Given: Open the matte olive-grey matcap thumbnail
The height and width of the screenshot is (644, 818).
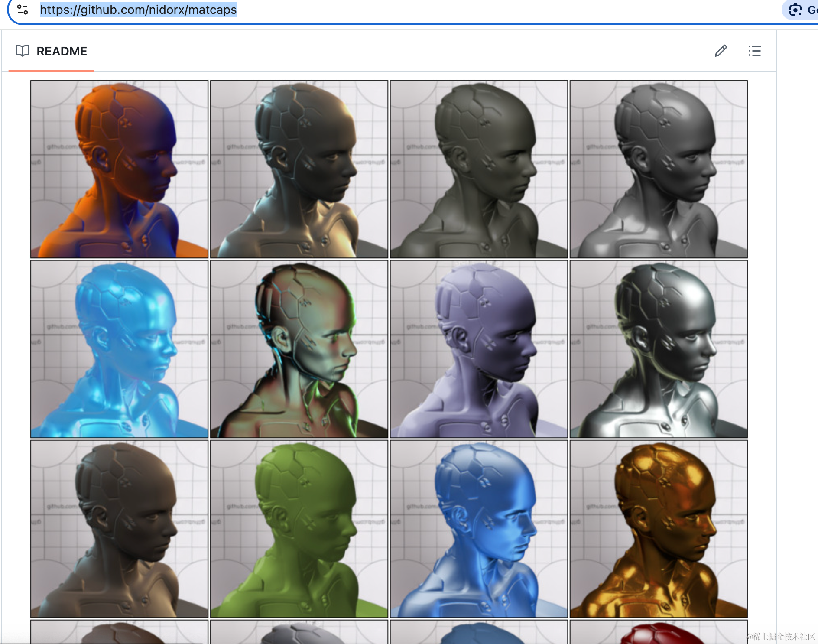Looking at the screenshot, I should pos(479,169).
